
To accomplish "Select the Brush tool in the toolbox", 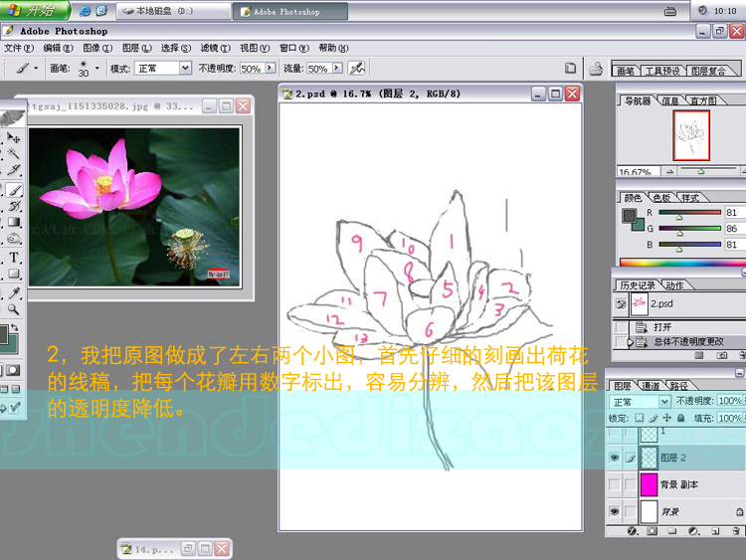I will [14, 190].
